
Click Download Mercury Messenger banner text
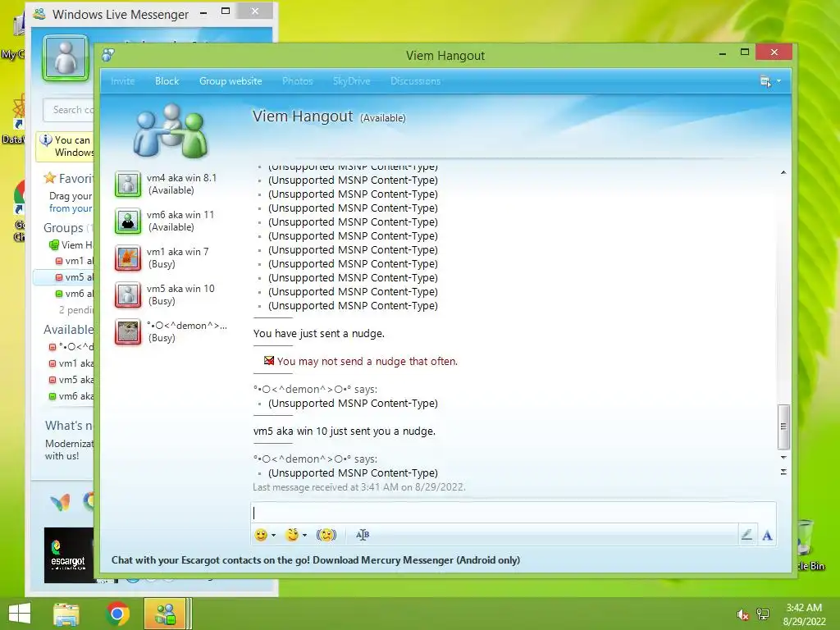(x=316, y=559)
